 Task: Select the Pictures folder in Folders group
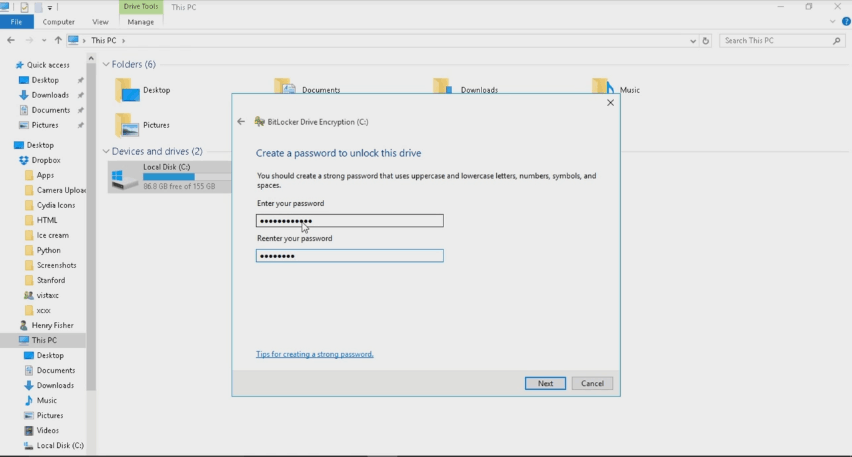pos(143,125)
